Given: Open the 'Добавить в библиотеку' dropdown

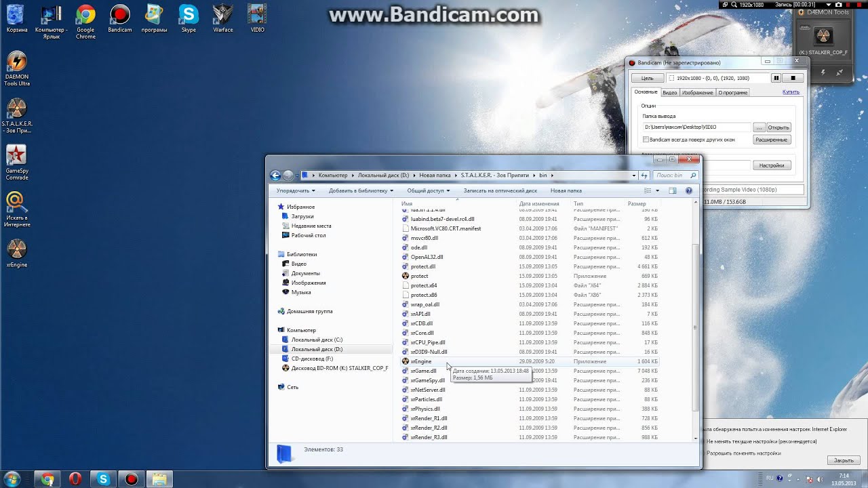Looking at the screenshot, I should click(361, 190).
